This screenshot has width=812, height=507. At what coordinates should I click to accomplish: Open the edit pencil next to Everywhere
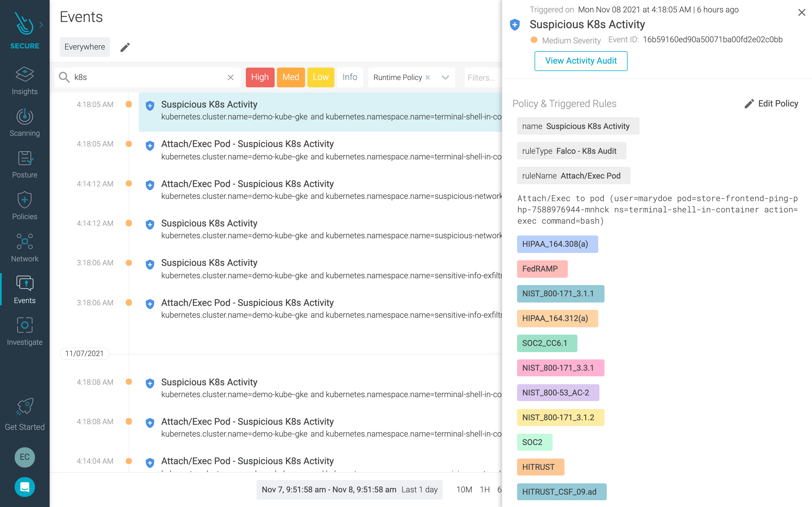coord(125,47)
